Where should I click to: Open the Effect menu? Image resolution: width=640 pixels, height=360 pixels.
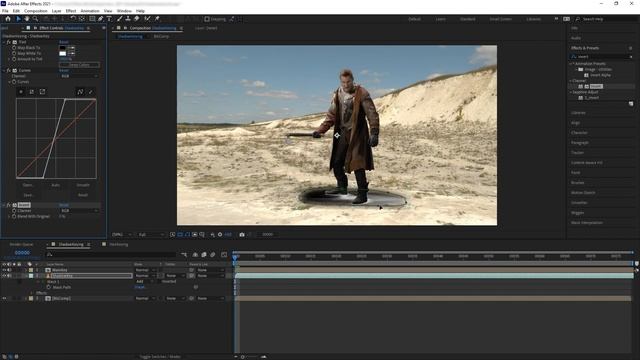pos(71,11)
